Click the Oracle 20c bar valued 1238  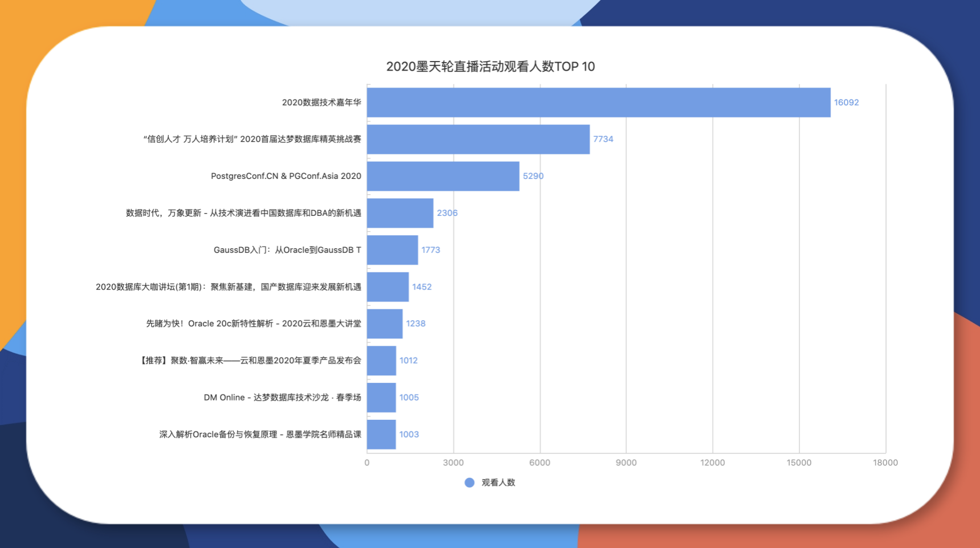click(x=385, y=324)
